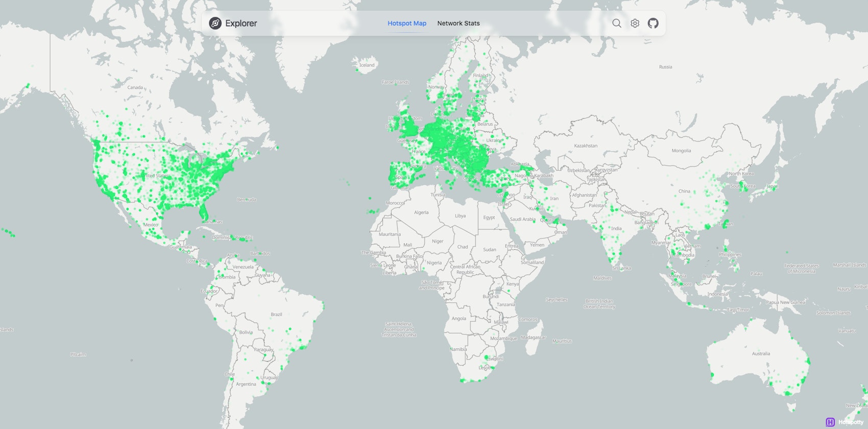868x429 pixels.
Task: Click the Kazakhstan label on the map
Action: pos(586,146)
